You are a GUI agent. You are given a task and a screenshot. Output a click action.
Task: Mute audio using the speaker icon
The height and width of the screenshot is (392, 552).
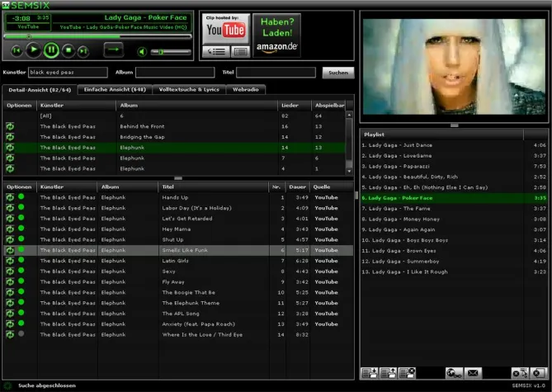point(142,52)
